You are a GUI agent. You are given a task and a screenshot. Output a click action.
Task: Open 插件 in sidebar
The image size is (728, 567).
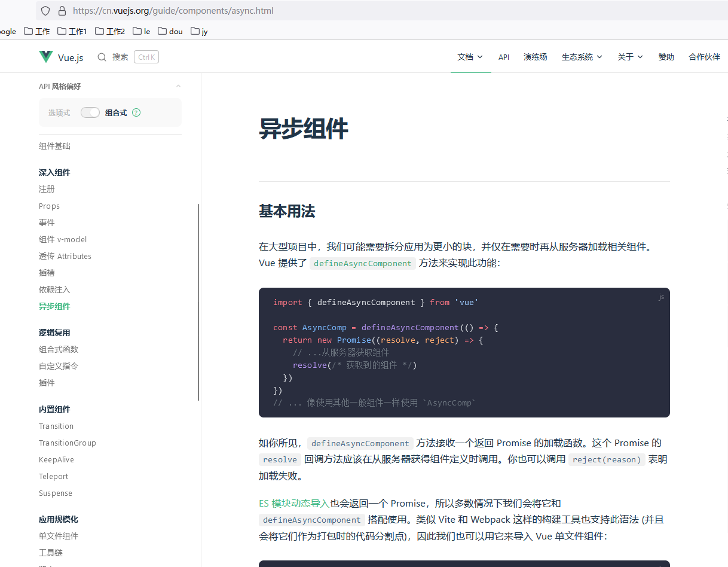pyautogui.click(x=47, y=383)
